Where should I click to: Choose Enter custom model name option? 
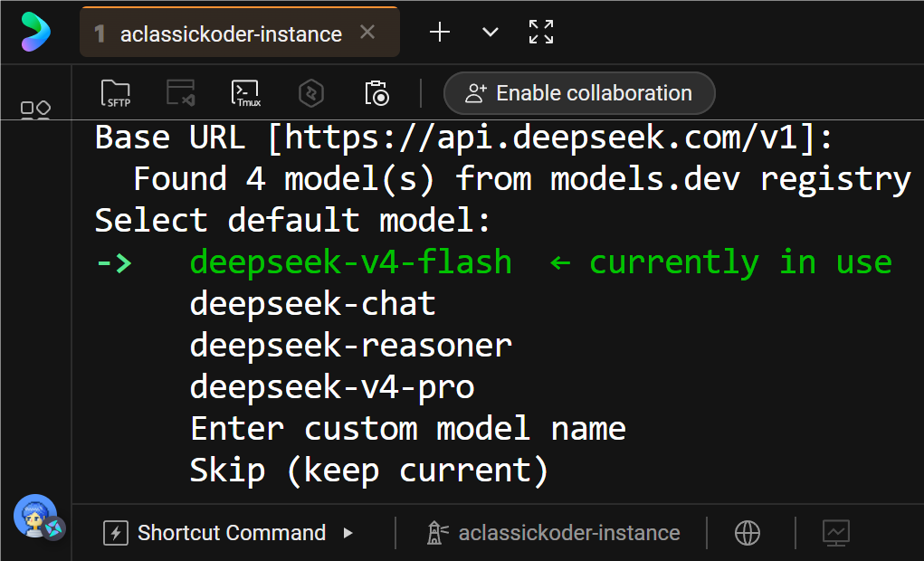pyautogui.click(x=408, y=428)
